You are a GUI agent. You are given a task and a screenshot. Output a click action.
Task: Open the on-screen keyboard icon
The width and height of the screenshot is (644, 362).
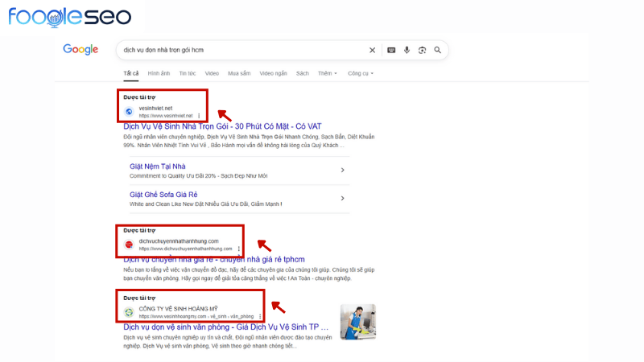[x=391, y=50]
